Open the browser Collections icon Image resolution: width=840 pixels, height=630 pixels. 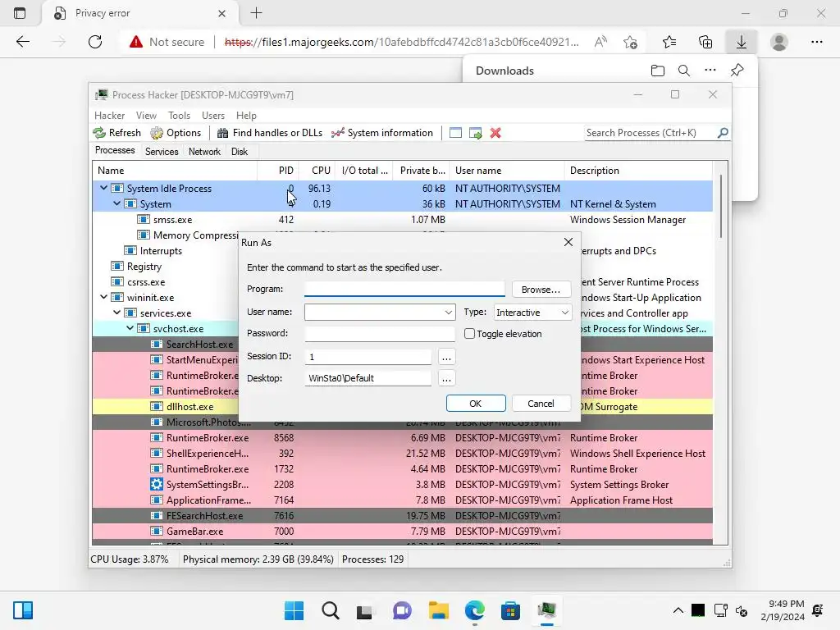[x=705, y=42]
